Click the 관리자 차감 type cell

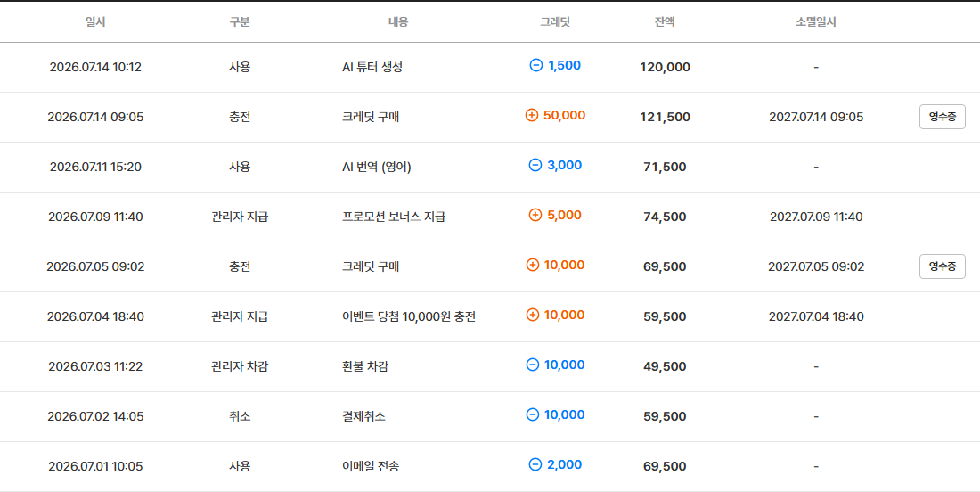click(240, 367)
